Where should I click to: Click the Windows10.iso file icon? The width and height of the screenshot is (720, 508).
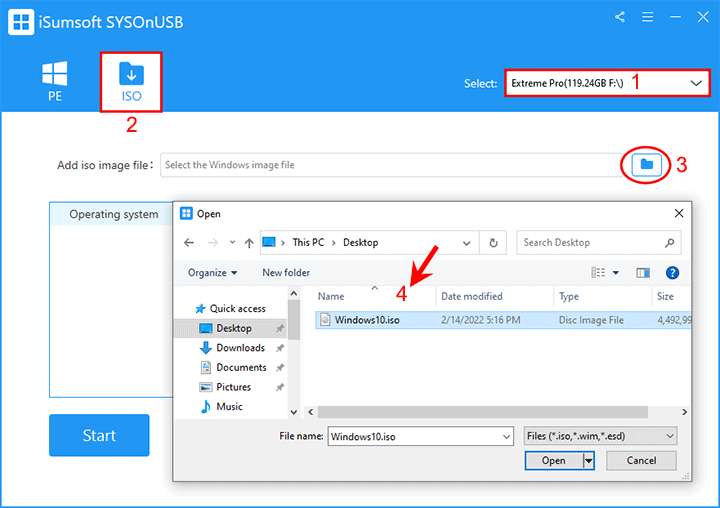pyautogui.click(x=325, y=320)
